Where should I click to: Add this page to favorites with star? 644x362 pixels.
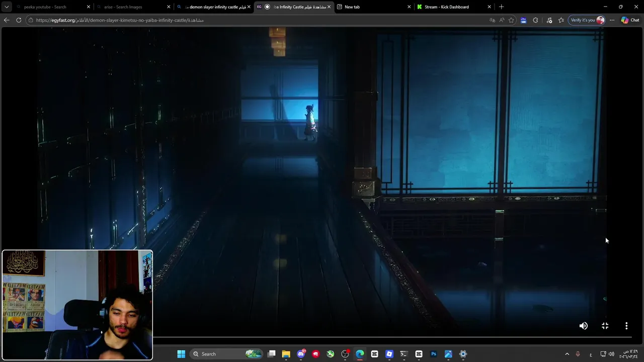[511, 20]
